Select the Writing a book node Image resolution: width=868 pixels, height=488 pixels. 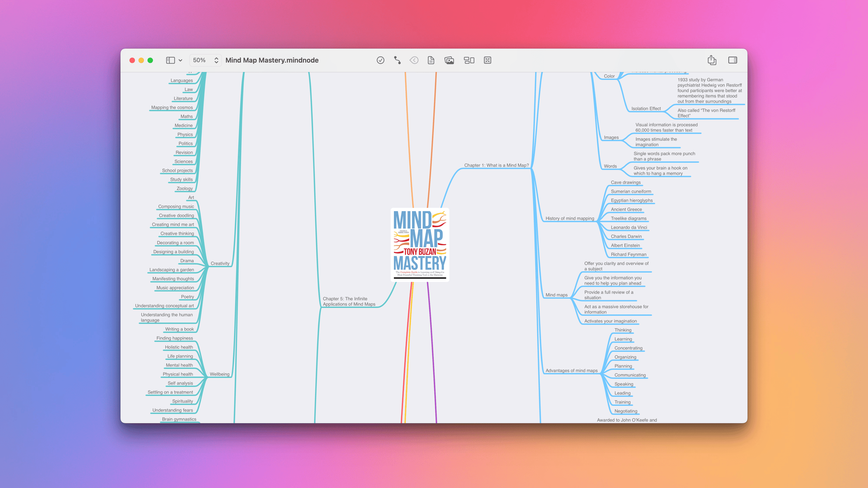point(179,329)
